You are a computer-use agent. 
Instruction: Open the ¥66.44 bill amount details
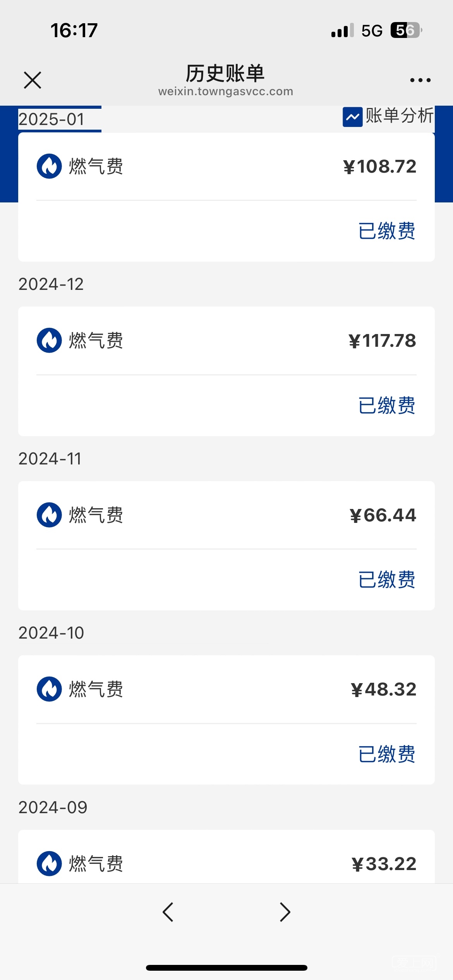coord(383,515)
